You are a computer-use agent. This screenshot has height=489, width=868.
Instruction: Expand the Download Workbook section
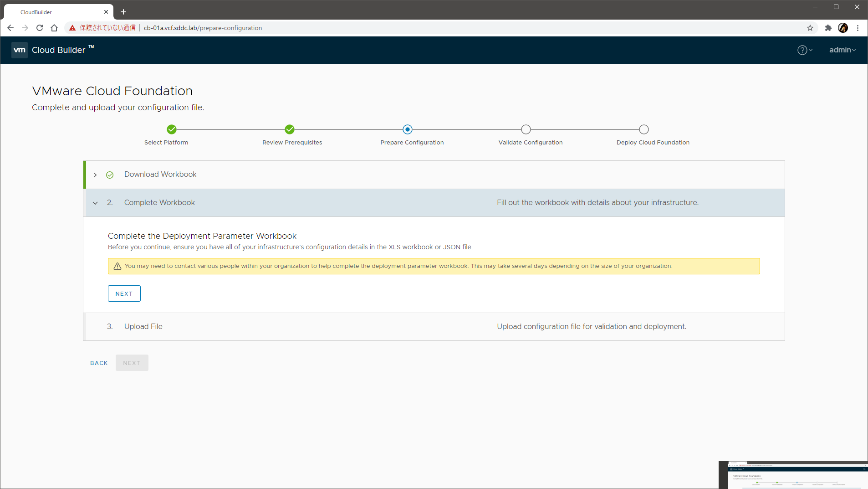(95, 175)
